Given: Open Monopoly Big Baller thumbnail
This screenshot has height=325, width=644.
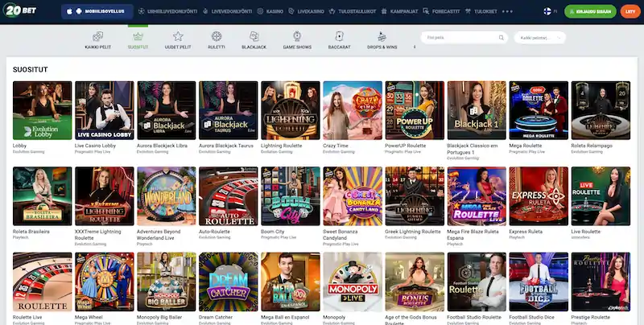Looking at the screenshot, I should (167, 282).
